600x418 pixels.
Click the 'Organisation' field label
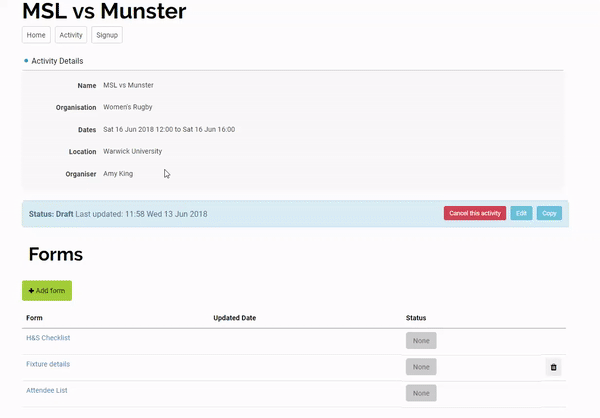point(76,108)
